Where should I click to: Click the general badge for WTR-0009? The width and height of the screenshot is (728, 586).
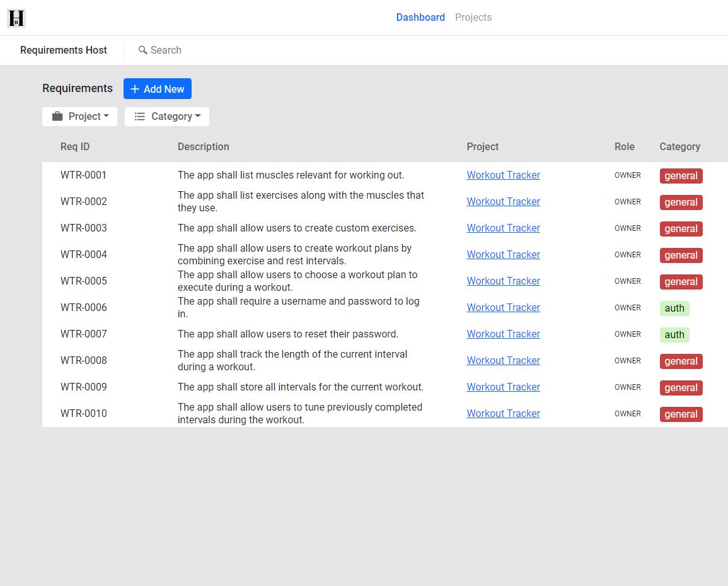[x=681, y=387]
